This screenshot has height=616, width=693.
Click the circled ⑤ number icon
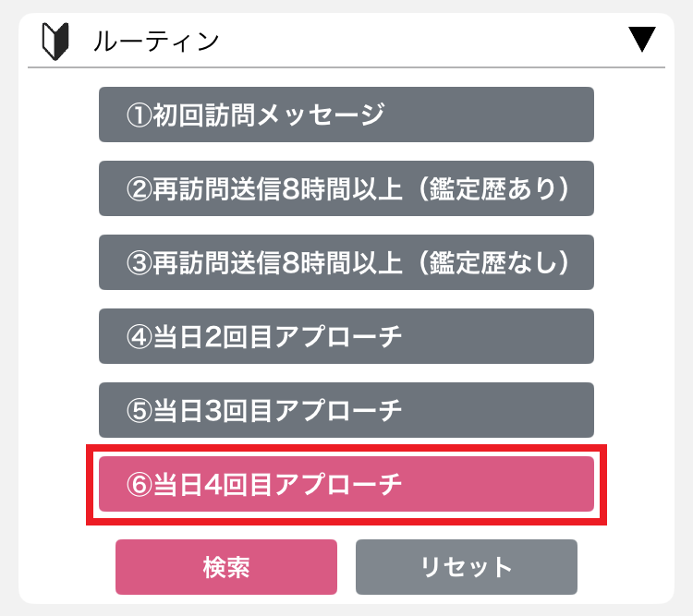pos(140,410)
